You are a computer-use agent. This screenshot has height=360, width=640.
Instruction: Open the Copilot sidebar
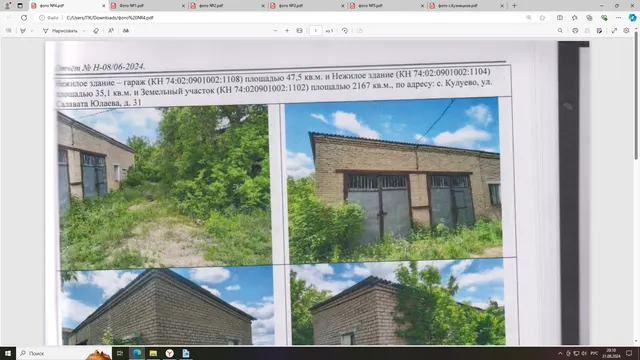tap(632, 18)
